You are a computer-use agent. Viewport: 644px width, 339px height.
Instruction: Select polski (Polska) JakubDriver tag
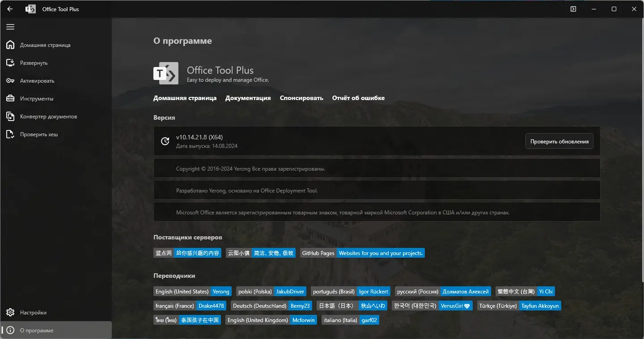pyautogui.click(x=271, y=291)
